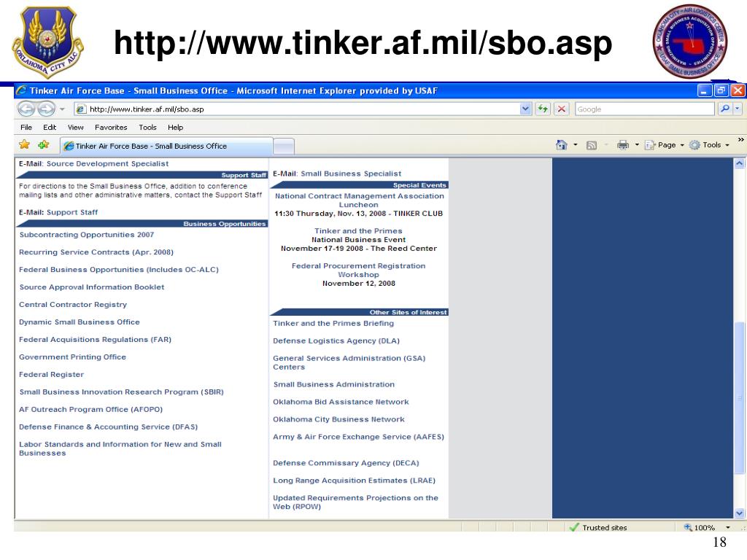The height and width of the screenshot is (560, 747).
Task: Open Subcontracting Opportunities 2007 link
Action: pyautogui.click(x=87, y=235)
